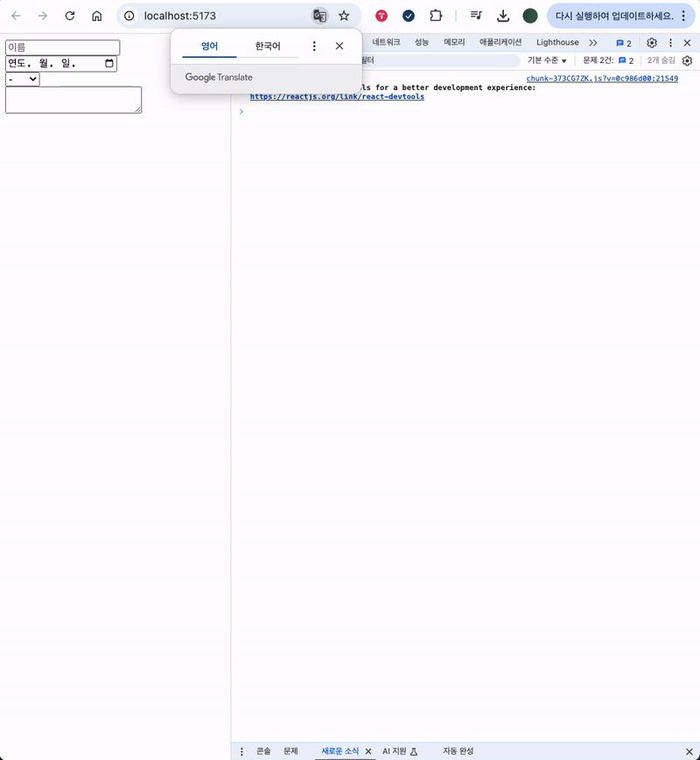Image resolution: width=700 pixels, height=760 pixels.
Task: Go to the browser home page
Action: (x=97, y=16)
